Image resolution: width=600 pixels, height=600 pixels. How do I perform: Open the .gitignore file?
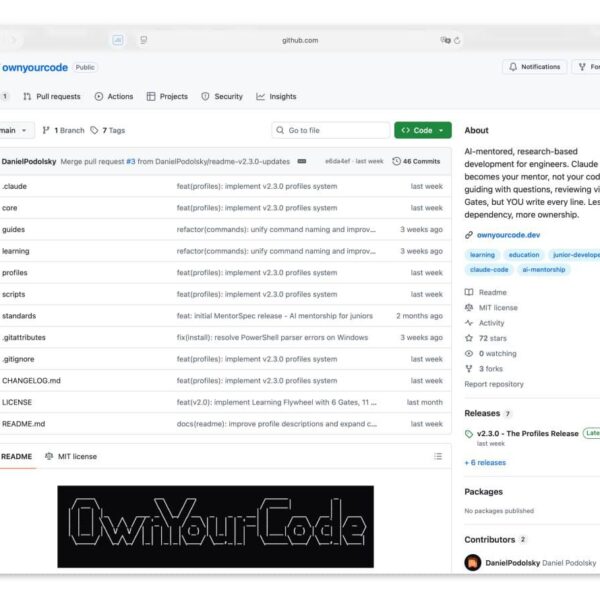[x=18, y=359]
